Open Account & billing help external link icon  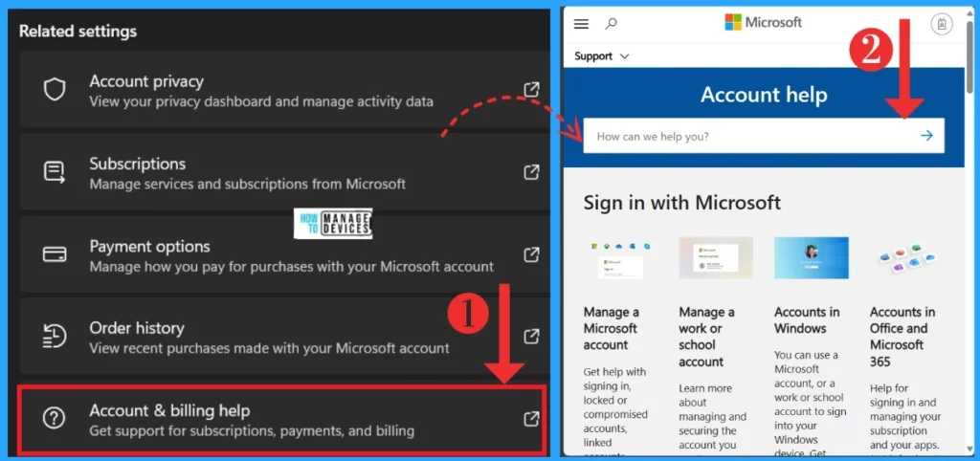coord(531,419)
